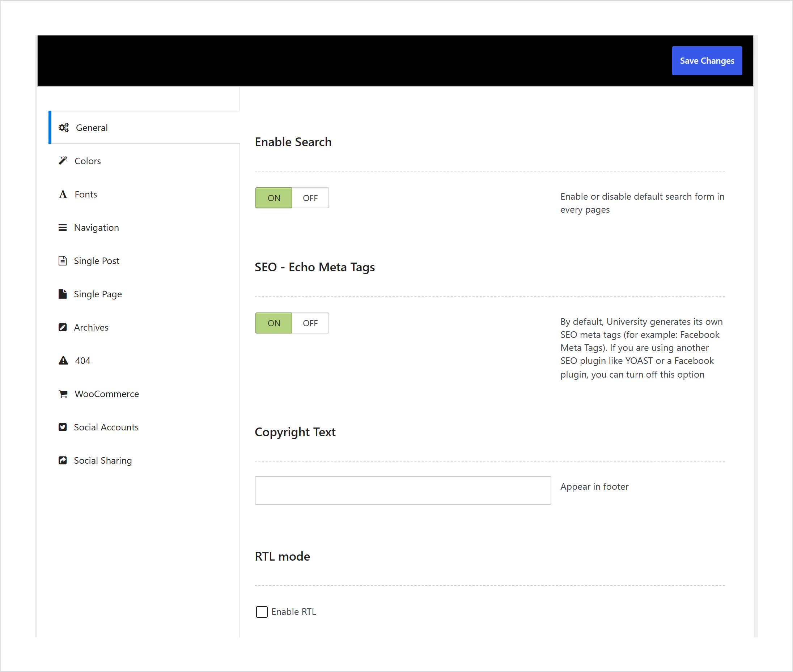Go to the Navigation tab
Image resolution: width=793 pixels, height=672 pixels.
pos(144,227)
